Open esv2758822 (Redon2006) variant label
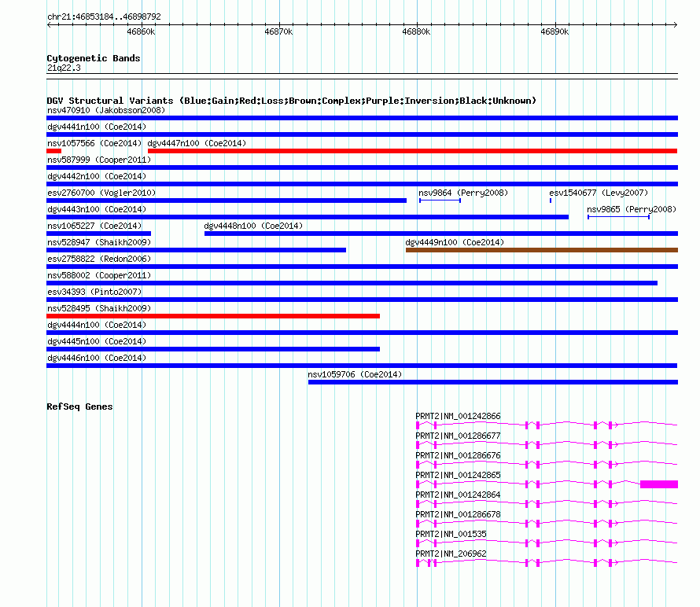Viewport: 700px width, 607px height. click(x=99, y=259)
